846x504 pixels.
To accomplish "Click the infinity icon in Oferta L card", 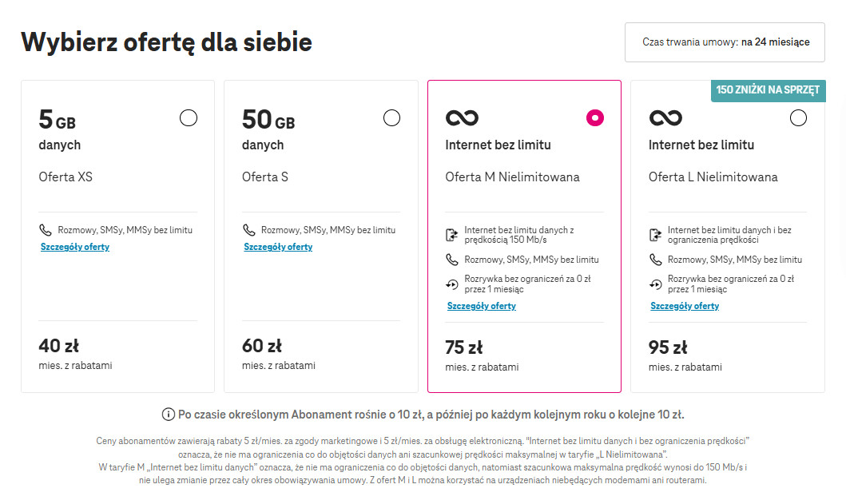I will (x=665, y=117).
